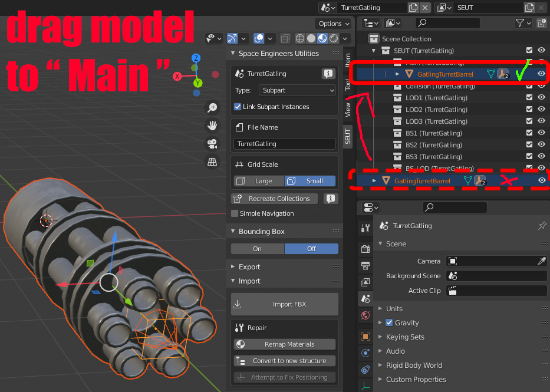Toggle X-ray mode icon in viewport header

pos(285,38)
